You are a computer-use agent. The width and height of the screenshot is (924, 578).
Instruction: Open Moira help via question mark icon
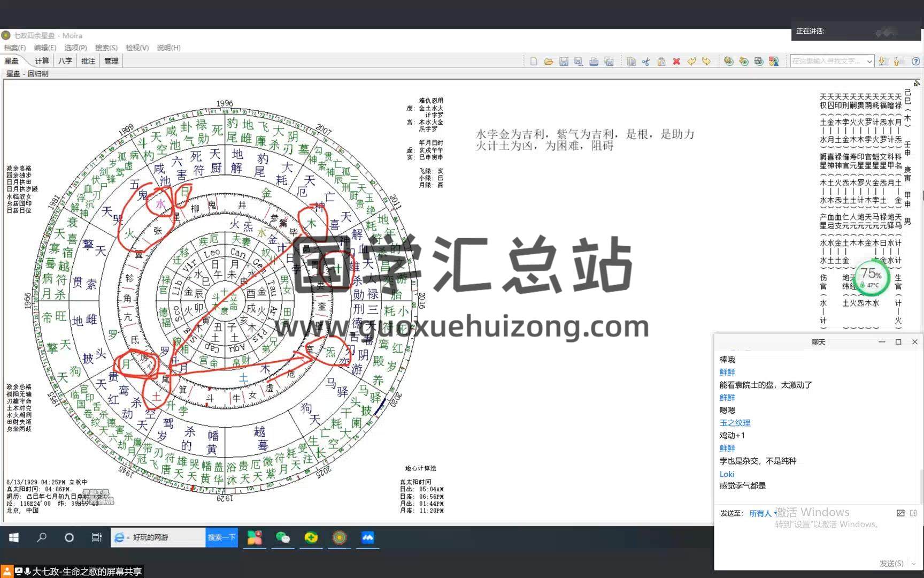tap(916, 62)
